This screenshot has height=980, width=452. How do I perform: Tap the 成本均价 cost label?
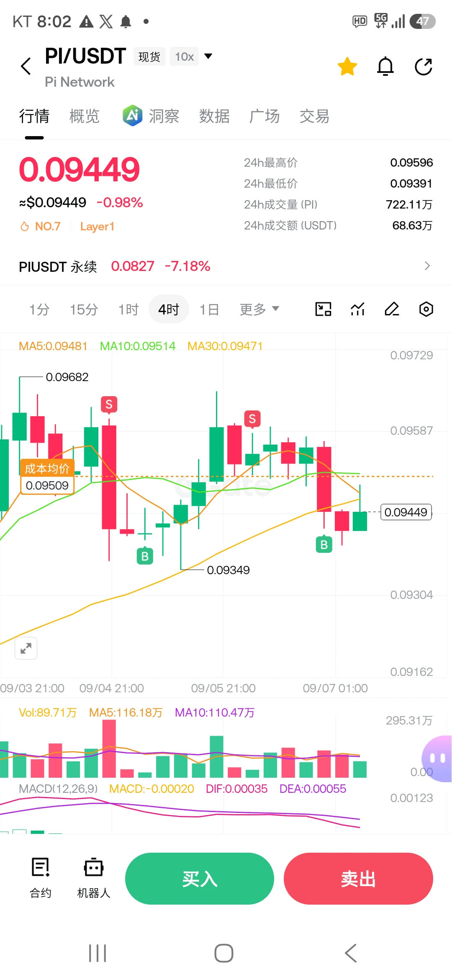47,468
